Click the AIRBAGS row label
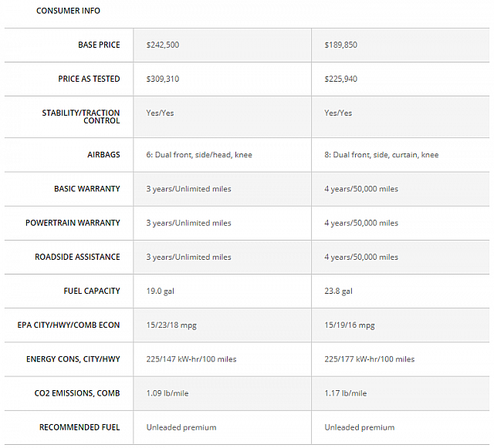494x448 pixels. pos(103,155)
